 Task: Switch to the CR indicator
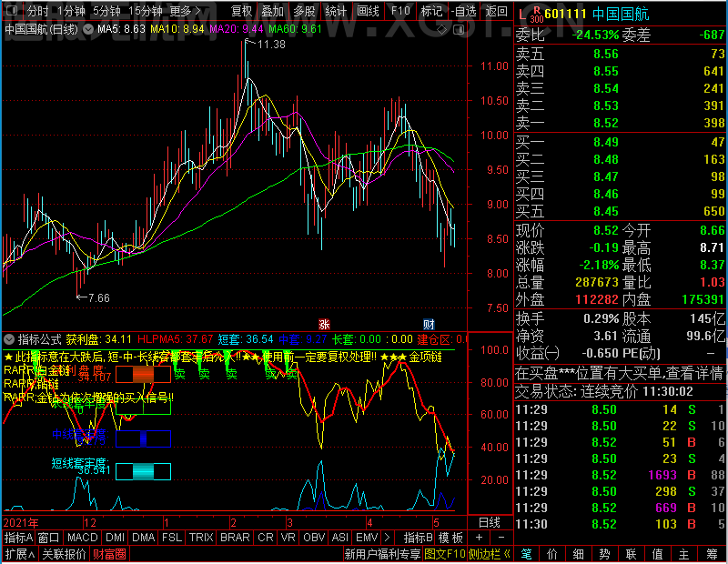click(266, 538)
